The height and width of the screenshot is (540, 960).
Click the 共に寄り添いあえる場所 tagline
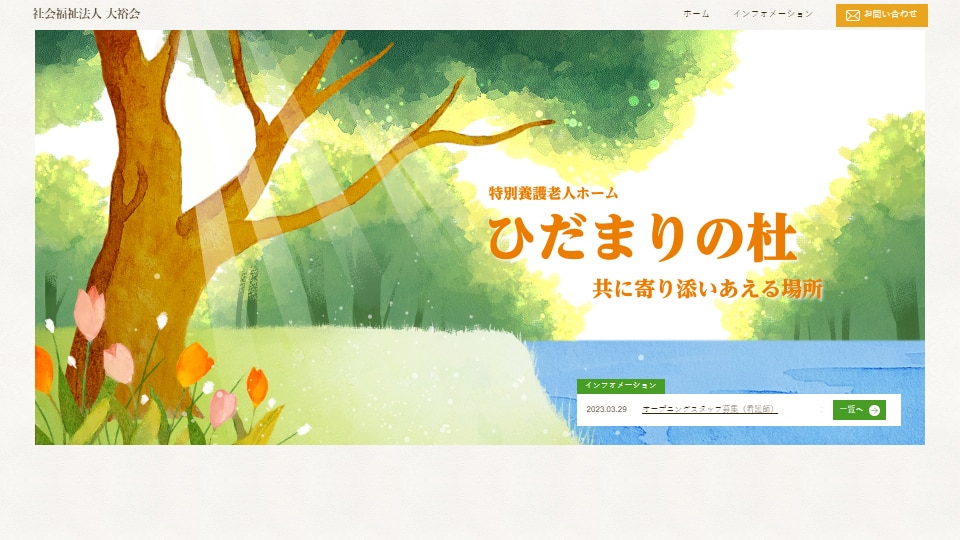coord(707,289)
